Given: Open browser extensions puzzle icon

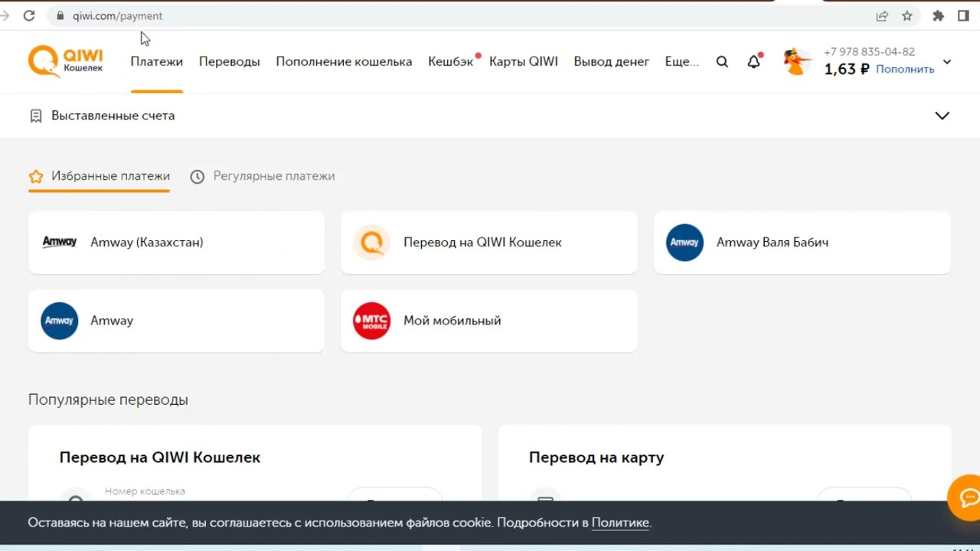Looking at the screenshot, I should (x=939, y=15).
